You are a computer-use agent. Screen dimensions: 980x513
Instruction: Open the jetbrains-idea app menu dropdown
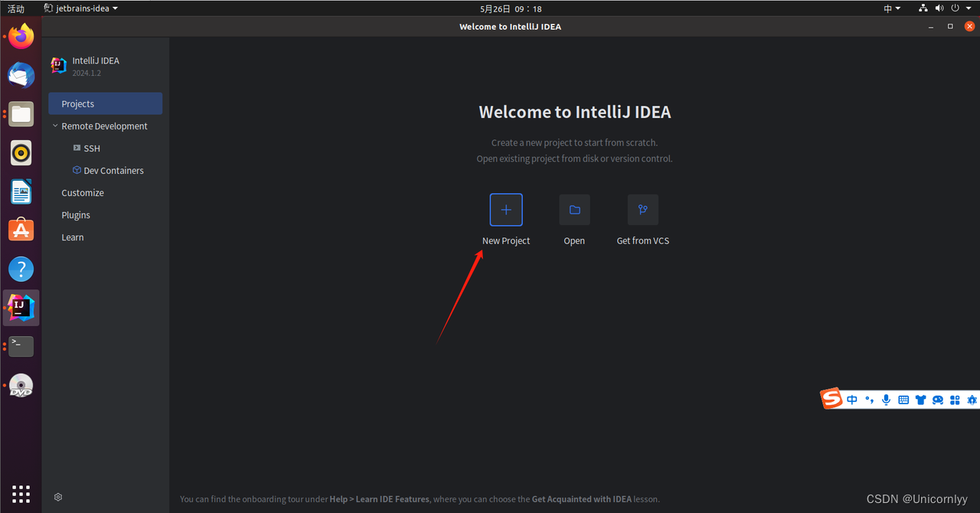(x=81, y=8)
